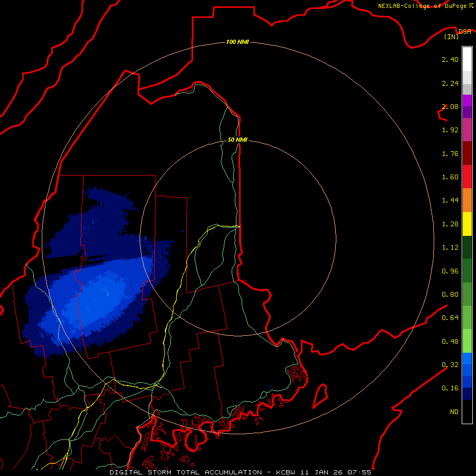Image resolution: width=476 pixels, height=476 pixels.
Task: Click the 2.24 legend value
Action: click(x=450, y=83)
